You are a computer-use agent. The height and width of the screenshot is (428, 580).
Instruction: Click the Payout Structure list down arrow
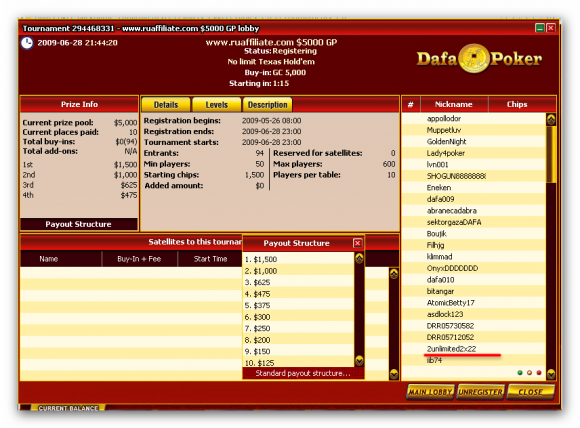pyautogui.click(x=359, y=360)
